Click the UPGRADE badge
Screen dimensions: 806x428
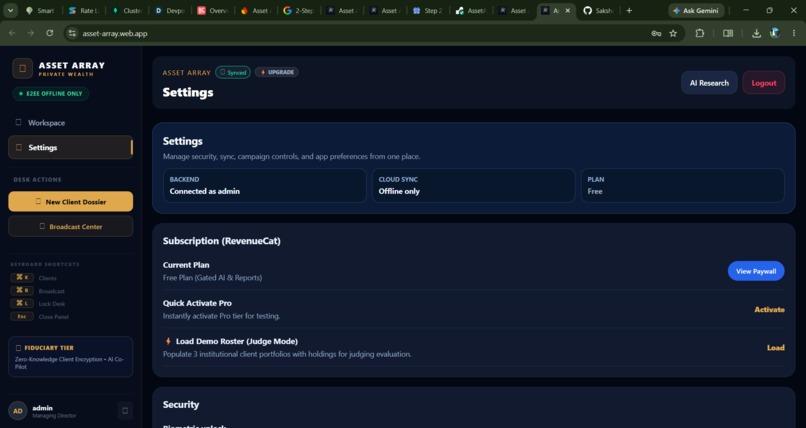277,72
